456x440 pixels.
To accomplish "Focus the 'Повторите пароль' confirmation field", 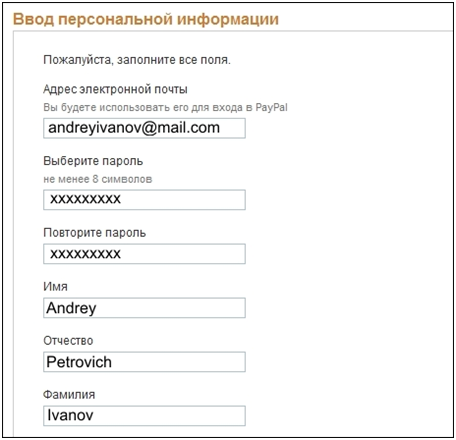I will coord(144,254).
